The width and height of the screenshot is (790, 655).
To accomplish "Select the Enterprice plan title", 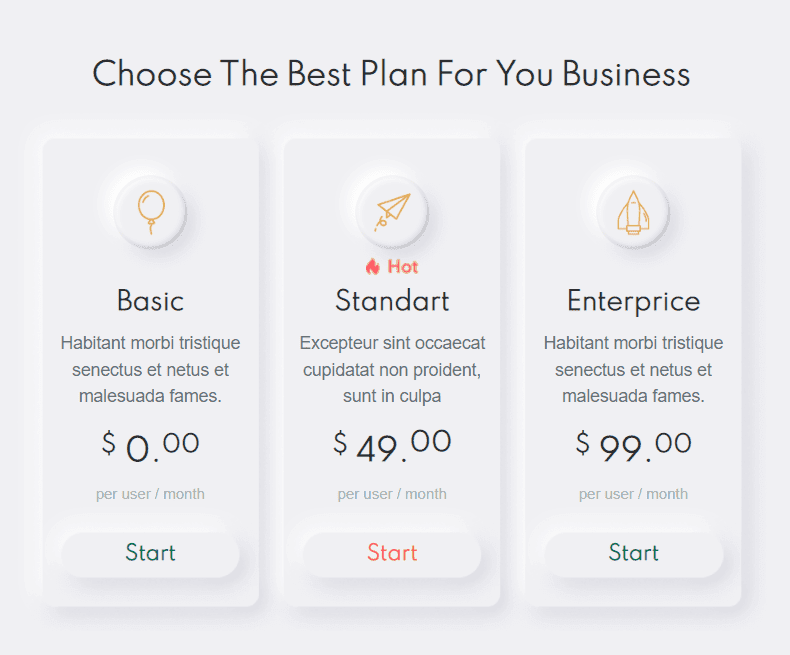I will [x=633, y=300].
